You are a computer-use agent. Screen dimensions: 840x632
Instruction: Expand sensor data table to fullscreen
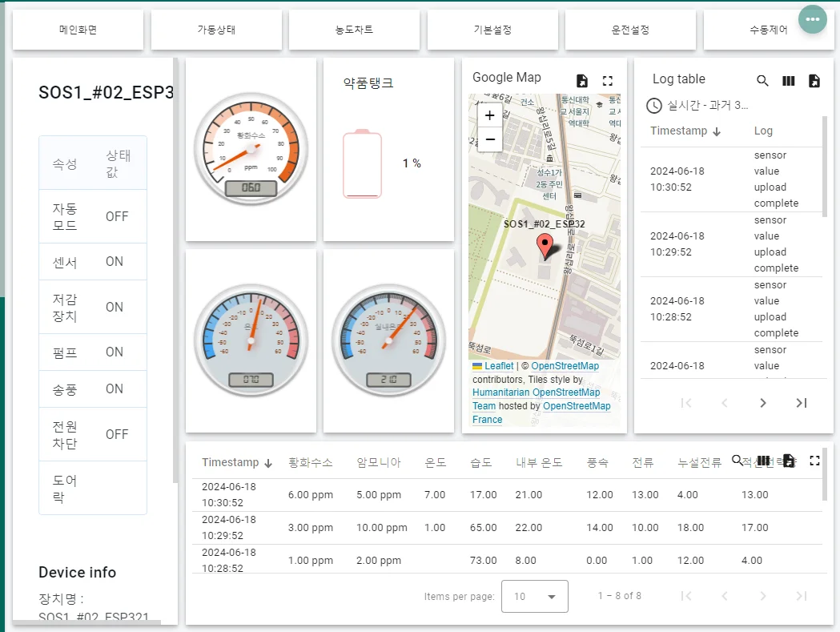[815, 461]
